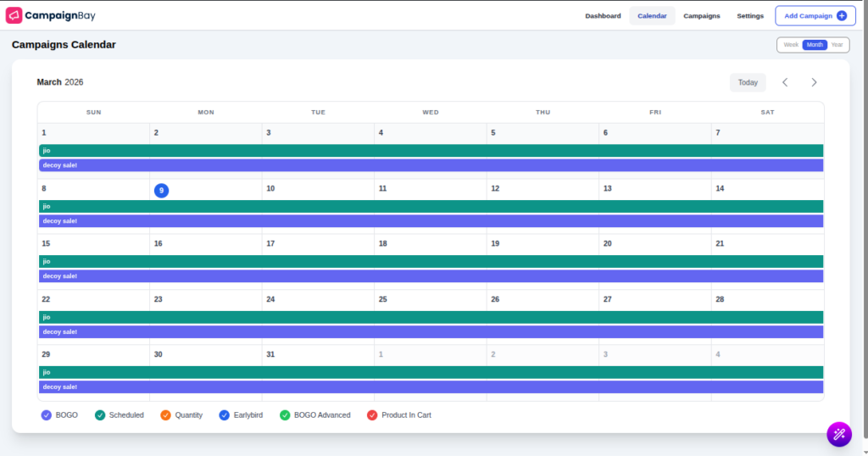Image resolution: width=868 pixels, height=456 pixels.
Task: Toggle the BOGO legend checkmark
Action: 47,414
